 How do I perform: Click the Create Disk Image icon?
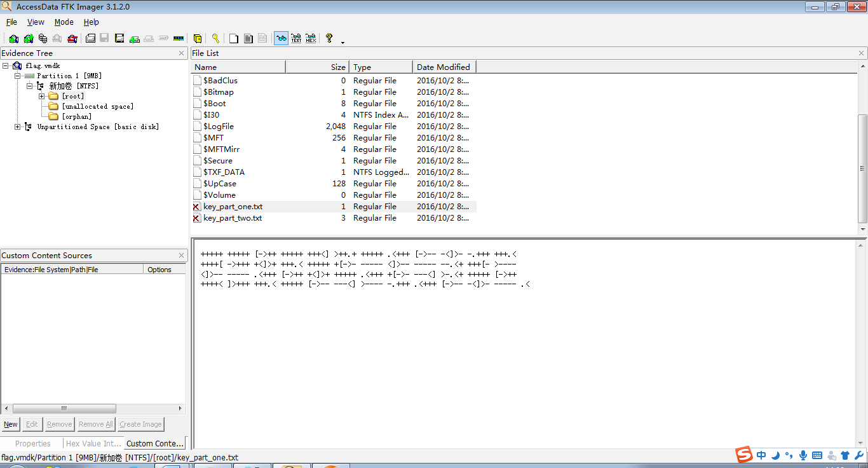click(x=90, y=38)
